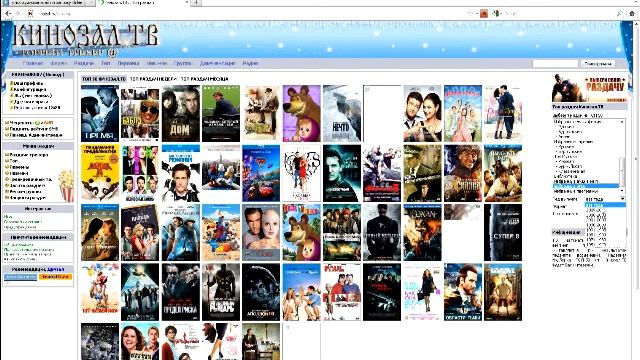
Task: Click the Кинозал.ТВ site logo
Action: 85,40
